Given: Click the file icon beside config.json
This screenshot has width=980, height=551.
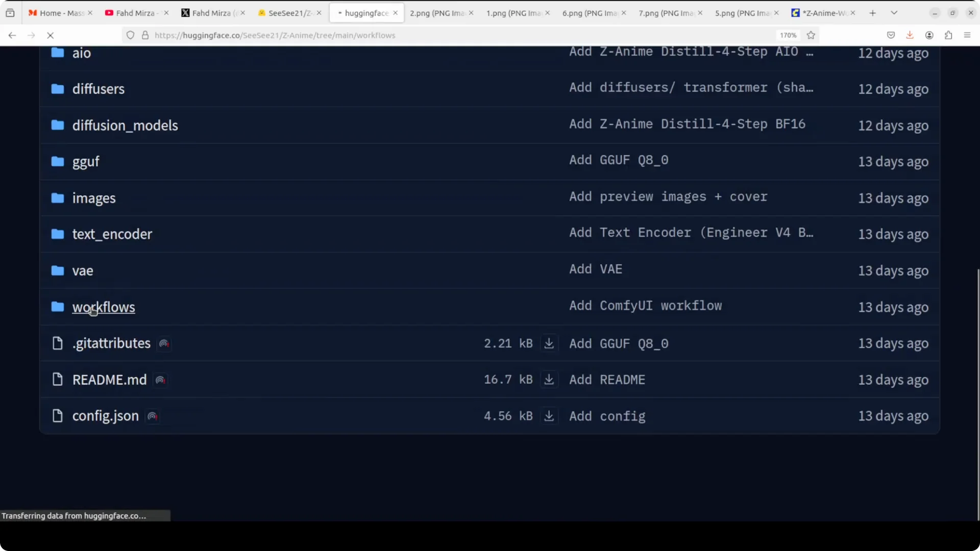Looking at the screenshot, I should point(58,416).
